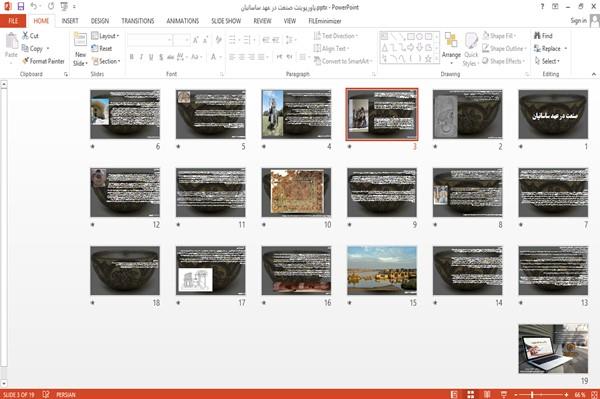
Task: Switch to the TRANSITIONS tab
Action: tap(138, 21)
